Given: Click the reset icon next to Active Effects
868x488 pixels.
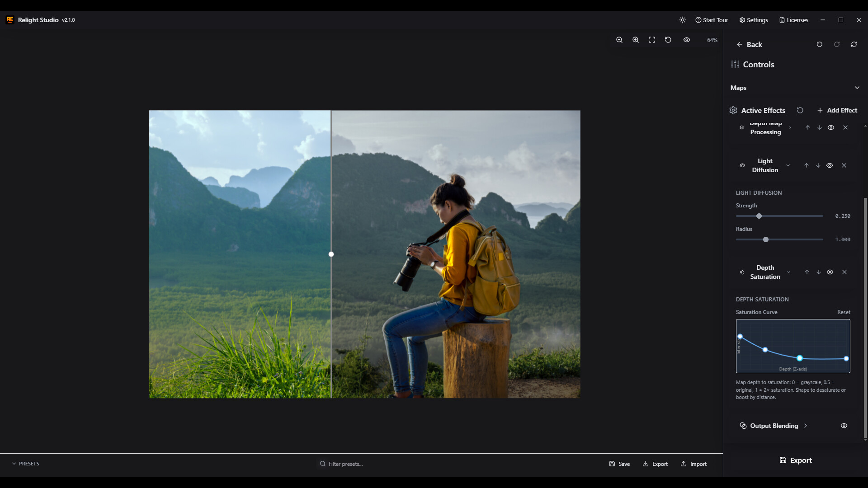Looking at the screenshot, I should click(x=800, y=110).
